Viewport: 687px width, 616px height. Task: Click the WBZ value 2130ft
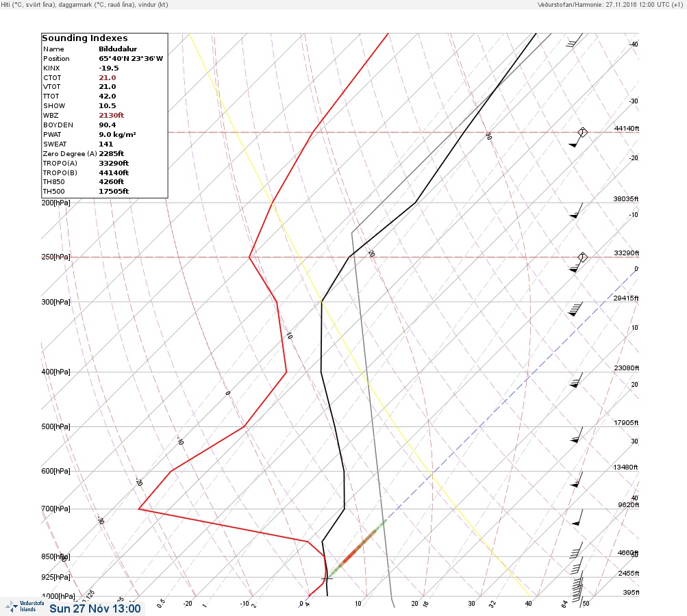(x=111, y=115)
